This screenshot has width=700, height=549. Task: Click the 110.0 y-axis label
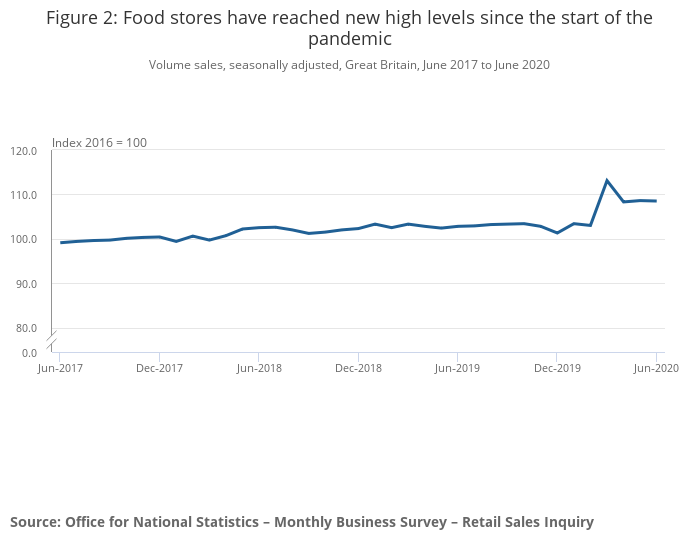[x=24, y=195]
